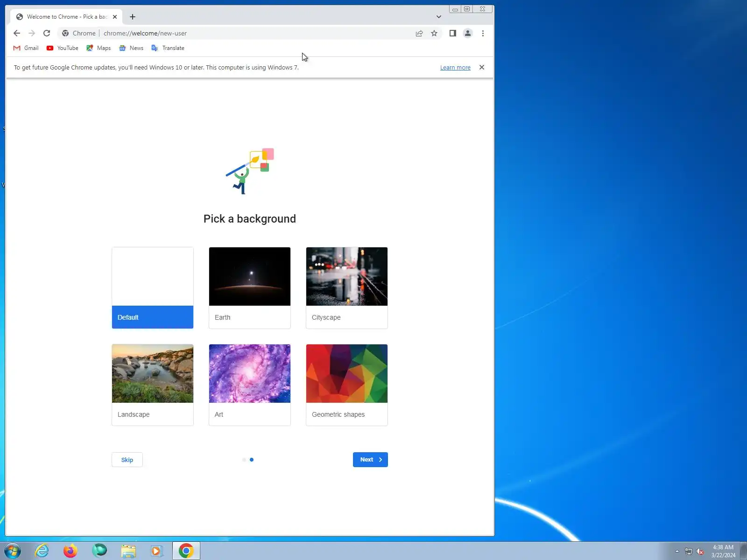Dismiss the Windows 7 update infobar
The image size is (747, 560).
click(x=482, y=67)
